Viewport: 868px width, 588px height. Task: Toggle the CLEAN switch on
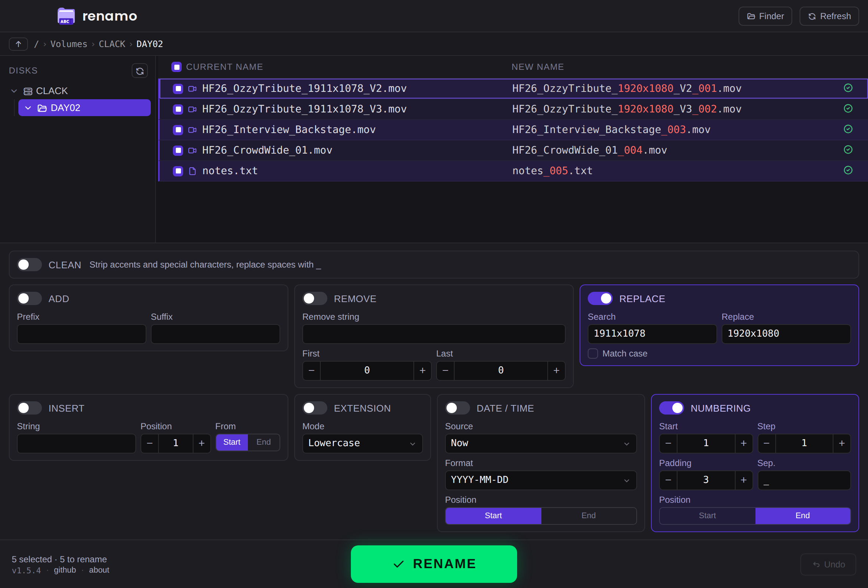(29, 265)
